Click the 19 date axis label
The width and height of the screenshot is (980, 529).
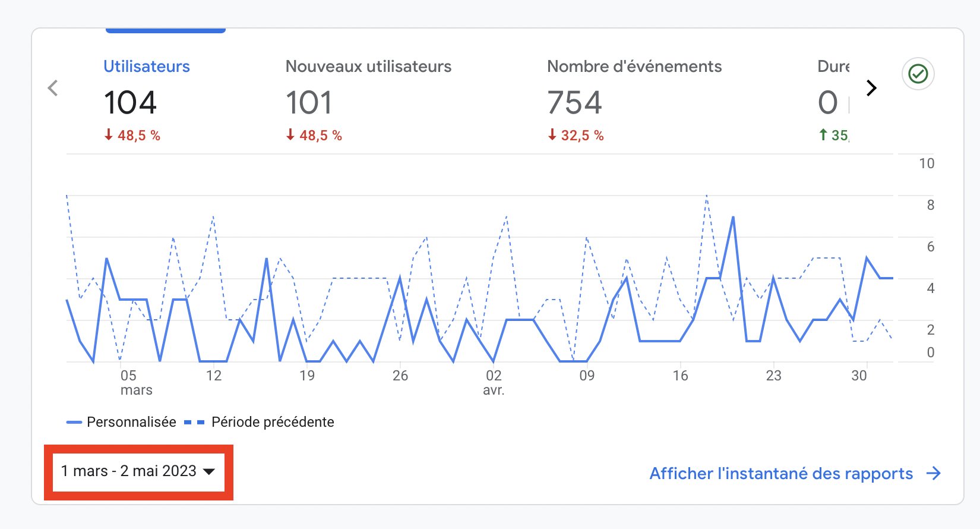click(x=307, y=376)
